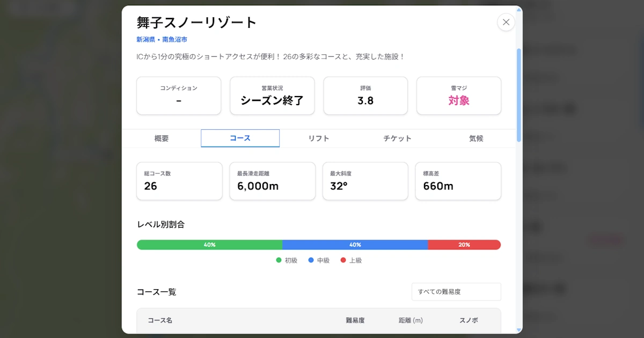Click the スノボ column header
Viewport: 644px width, 338px height.
tap(469, 320)
